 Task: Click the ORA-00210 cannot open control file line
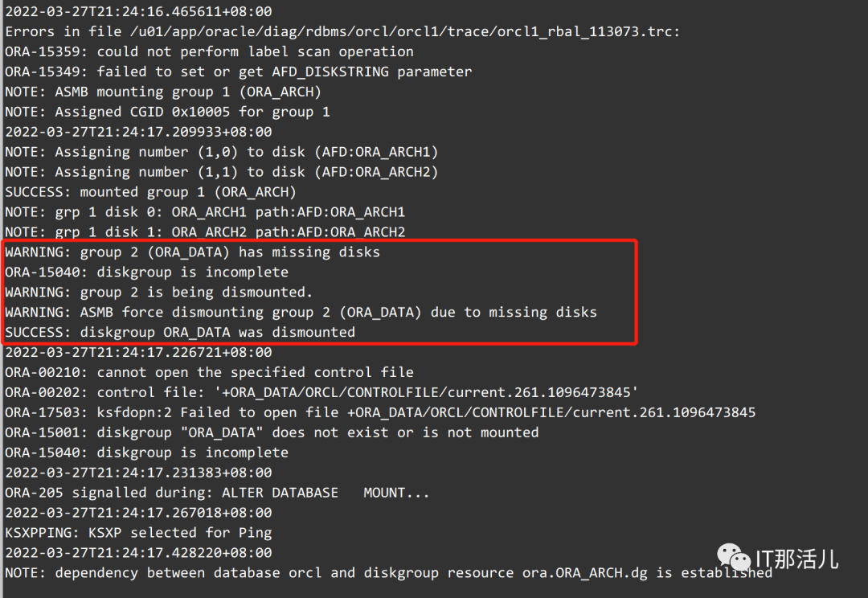pos(209,372)
